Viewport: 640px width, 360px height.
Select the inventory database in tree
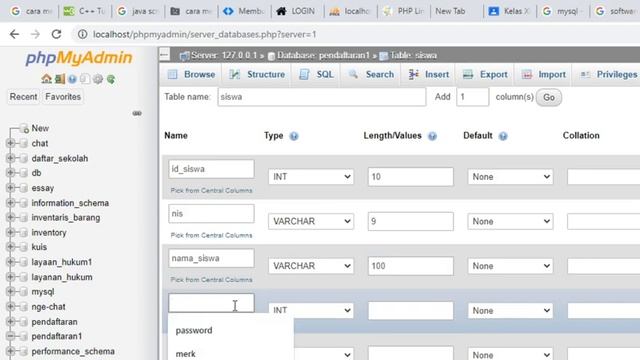(49, 233)
